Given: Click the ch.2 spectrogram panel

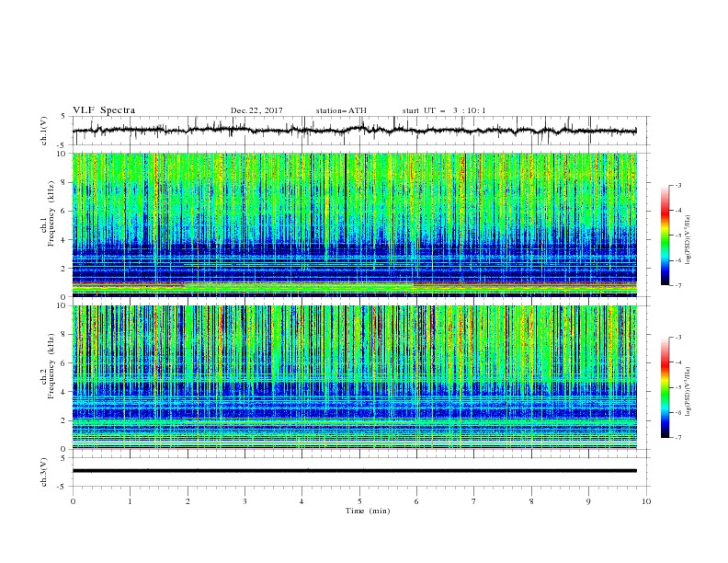Looking at the screenshot, I should 354,377.
